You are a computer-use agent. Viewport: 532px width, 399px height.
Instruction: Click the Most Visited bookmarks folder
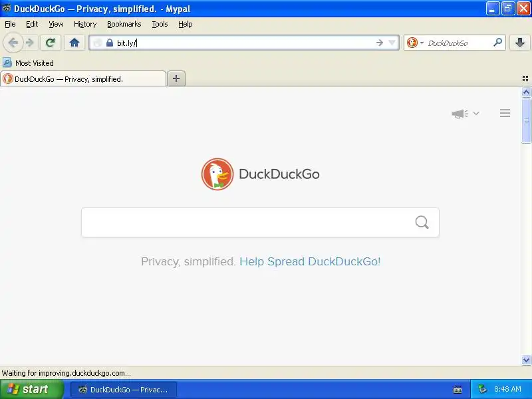[x=28, y=63]
